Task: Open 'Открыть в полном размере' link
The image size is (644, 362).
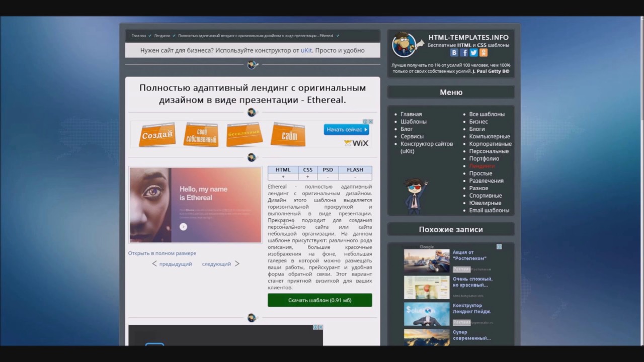Action: [x=162, y=253]
